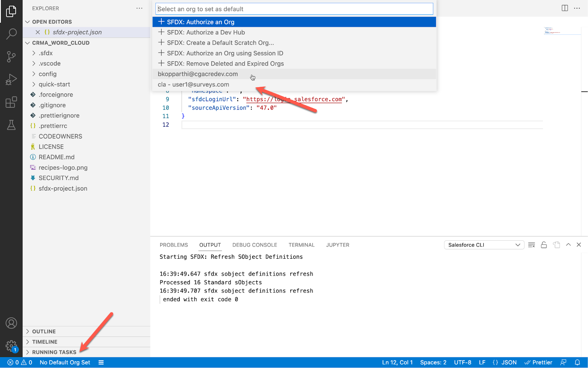
Task: Open recipes-logo.png in explorer
Action: [x=86, y=168]
